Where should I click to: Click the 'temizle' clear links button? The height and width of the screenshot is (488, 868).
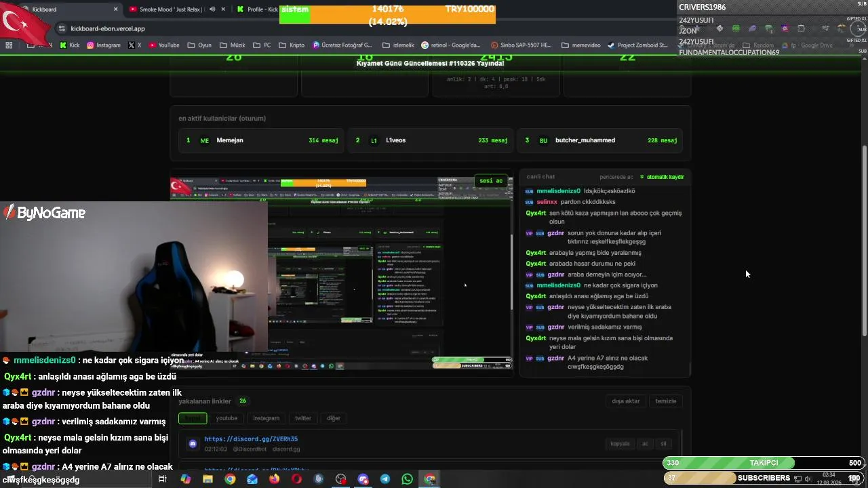tap(666, 401)
